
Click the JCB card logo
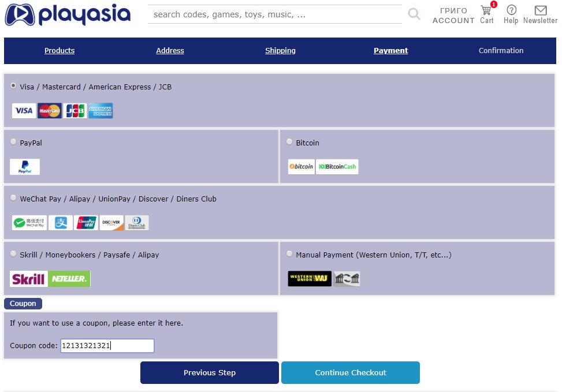(x=75, y=111)
